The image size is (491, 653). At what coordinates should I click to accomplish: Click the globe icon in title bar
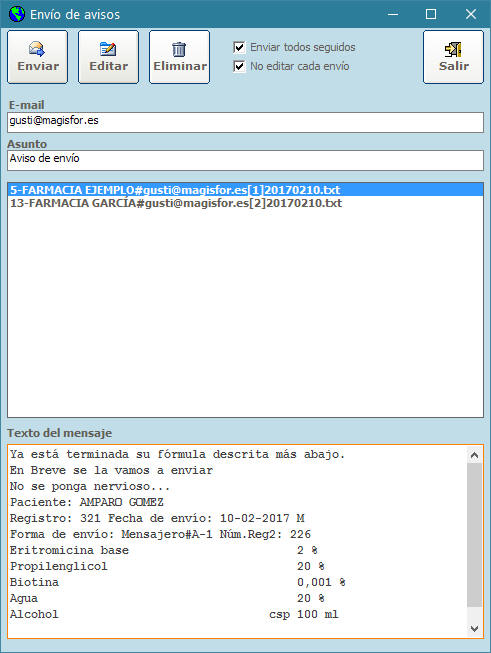(x=17, y=14)
